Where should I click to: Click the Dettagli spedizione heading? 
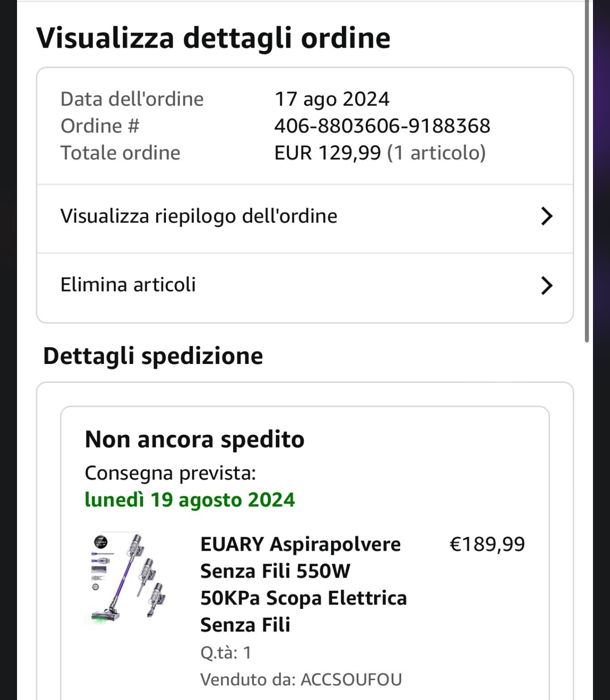(153, 355)
